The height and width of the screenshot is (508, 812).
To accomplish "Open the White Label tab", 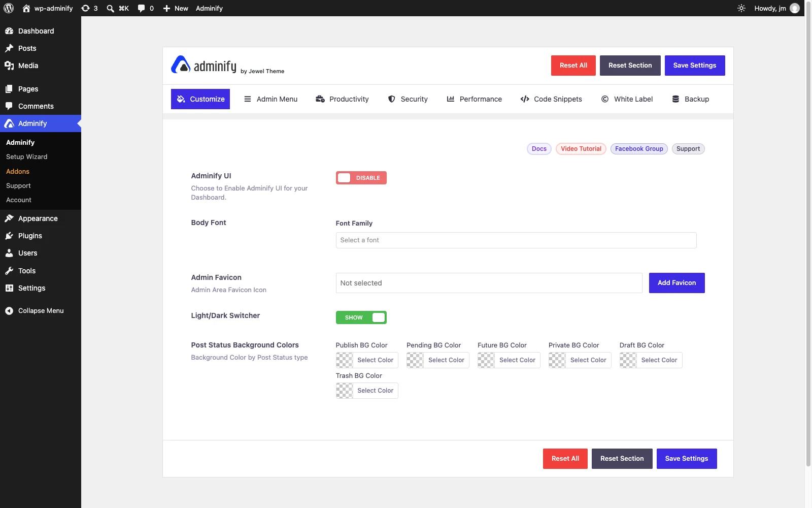I will click(x=627, y=99).
